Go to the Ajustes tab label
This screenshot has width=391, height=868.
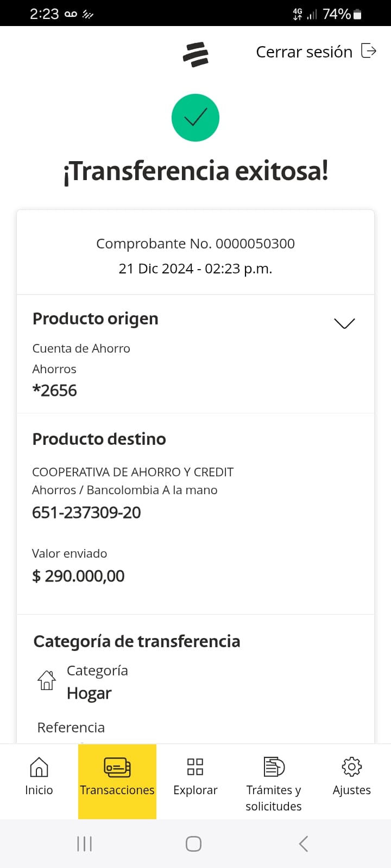click(x=351, y=790)
